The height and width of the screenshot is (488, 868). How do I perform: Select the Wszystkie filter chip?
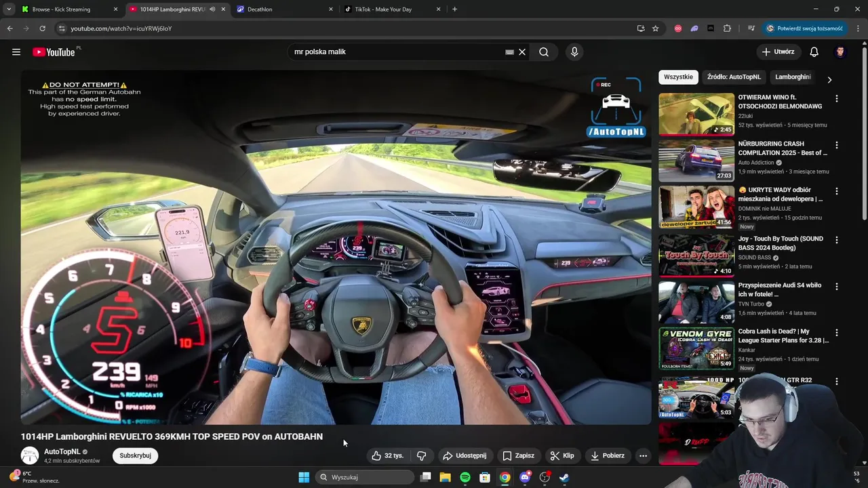(x=678, y=77)
